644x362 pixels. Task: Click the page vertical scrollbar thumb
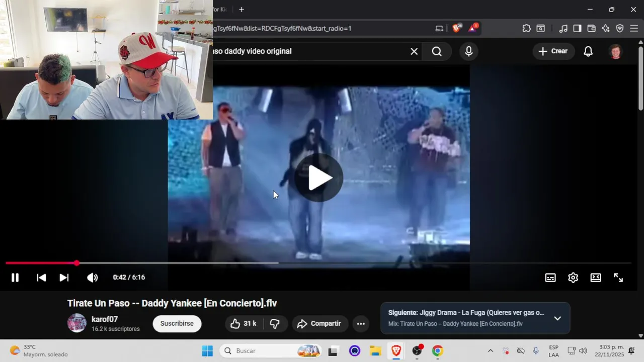point(640,78)
